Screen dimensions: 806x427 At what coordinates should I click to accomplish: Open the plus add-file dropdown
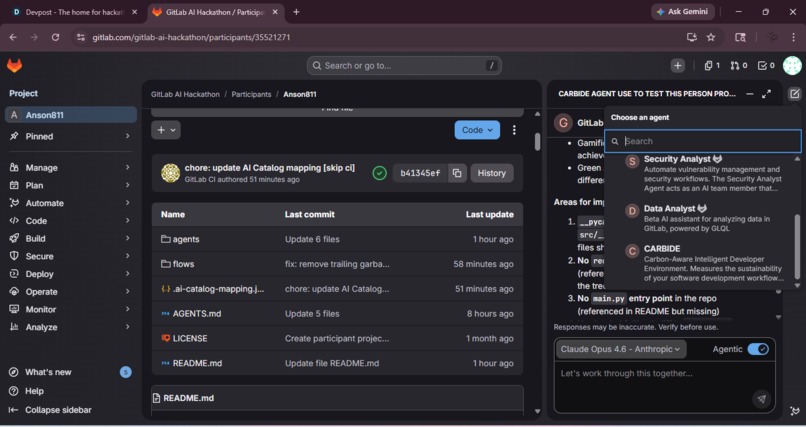coord(166,130)
